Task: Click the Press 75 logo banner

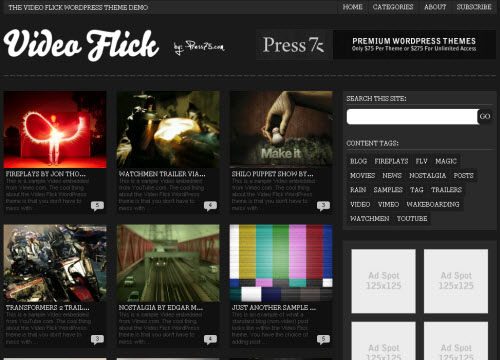Action: [x=294, y=45]
